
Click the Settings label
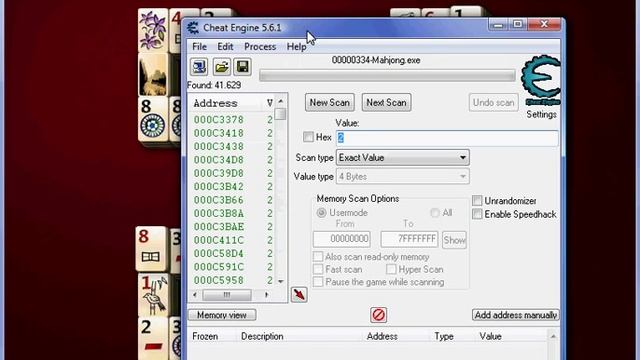tap(541, 114)
